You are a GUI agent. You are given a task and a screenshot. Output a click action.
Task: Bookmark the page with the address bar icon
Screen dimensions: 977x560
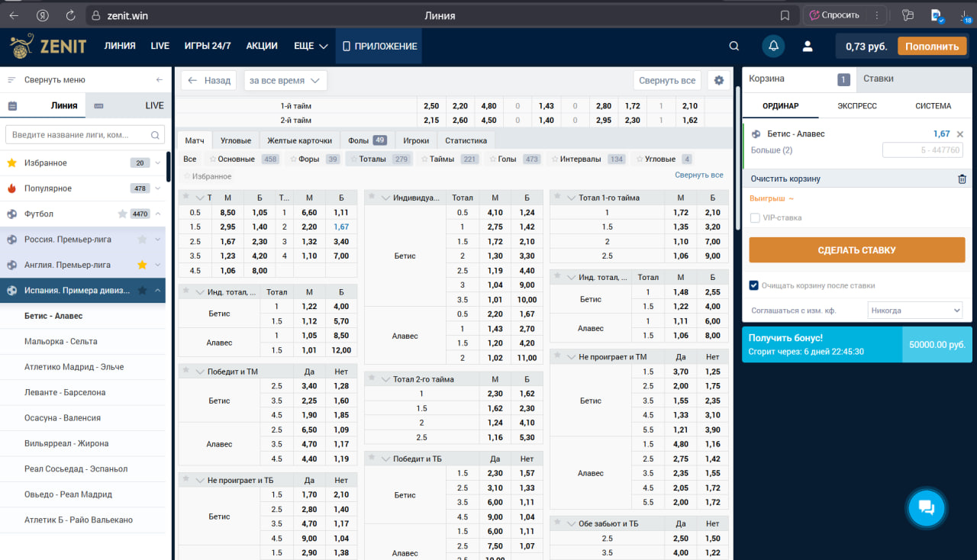[785, 15]
